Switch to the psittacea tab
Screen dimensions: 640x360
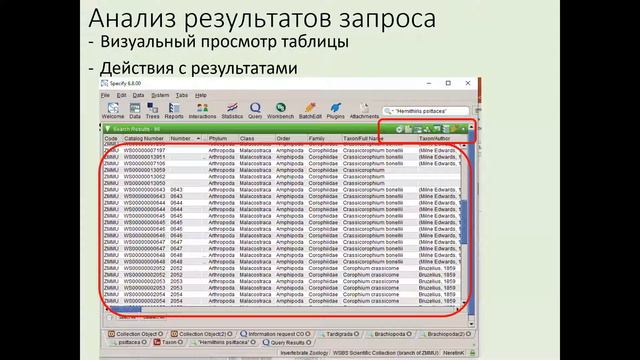coord(128,342)
